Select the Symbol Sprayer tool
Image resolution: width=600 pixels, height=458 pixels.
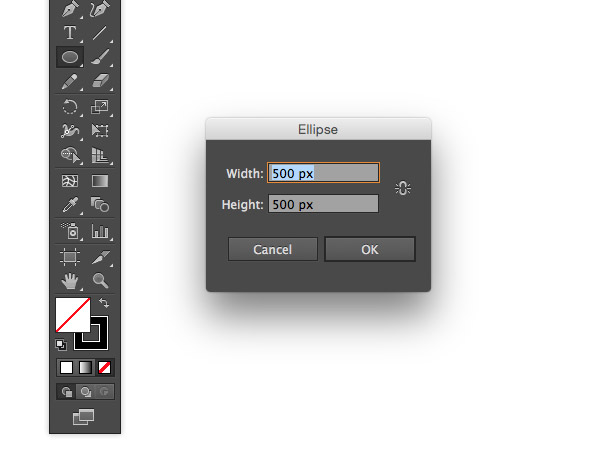[x=70, y=231]
